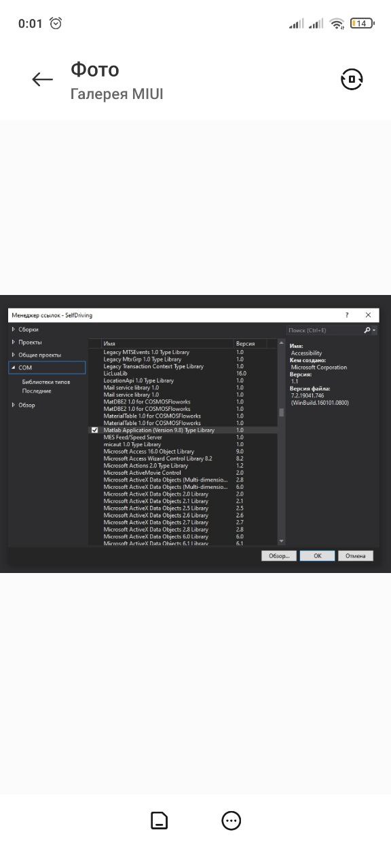Screen dimensions: 391x868
Task: Expand the Общие проекты section
Action: tap(13, 355)
